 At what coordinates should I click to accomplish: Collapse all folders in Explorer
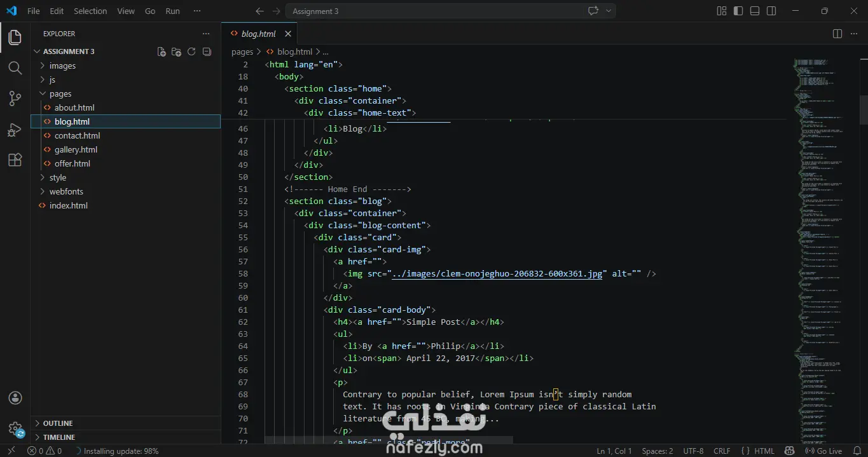[207, 51]
